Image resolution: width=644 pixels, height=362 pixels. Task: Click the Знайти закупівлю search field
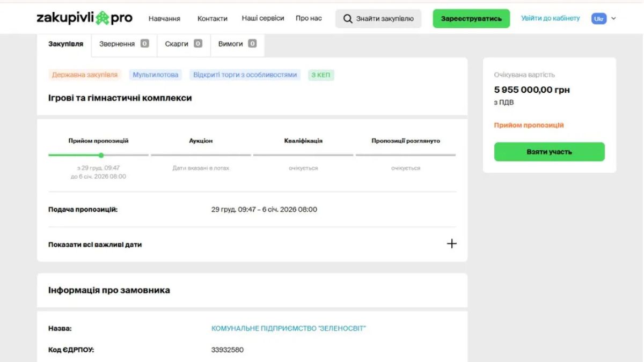(x=384, y=19)
